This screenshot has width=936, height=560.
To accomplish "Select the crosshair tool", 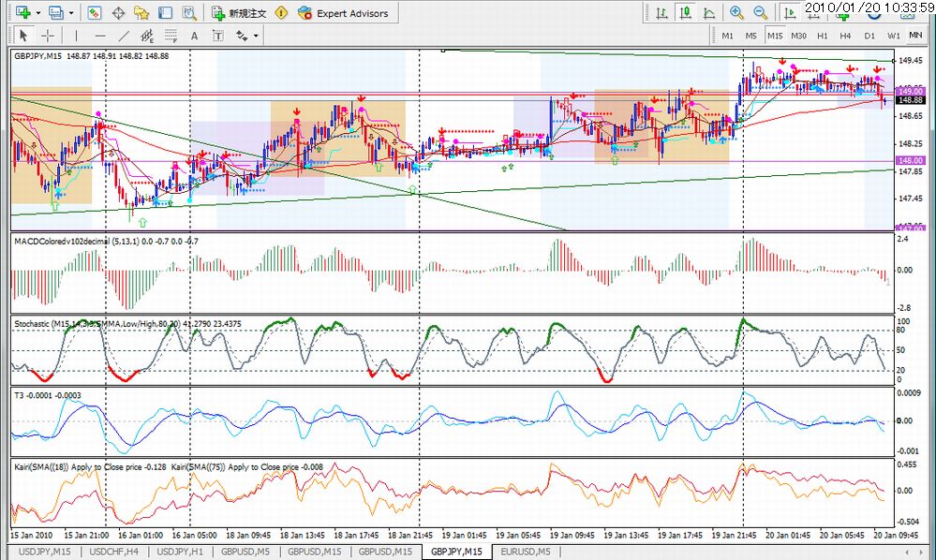I will click(x=48, y=36).
